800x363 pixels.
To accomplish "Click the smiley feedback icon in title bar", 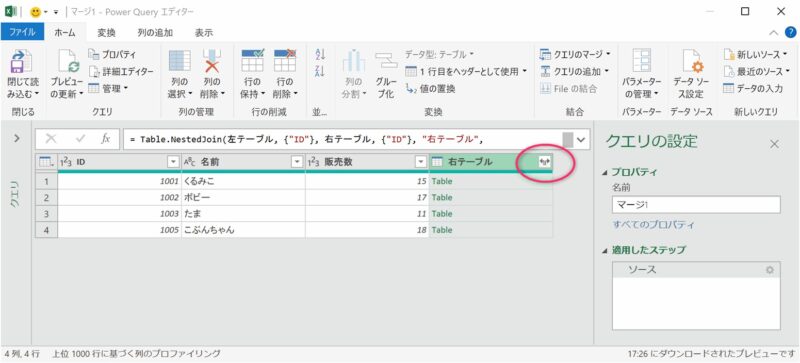I will pyautogui.click(x=36, y=11).
